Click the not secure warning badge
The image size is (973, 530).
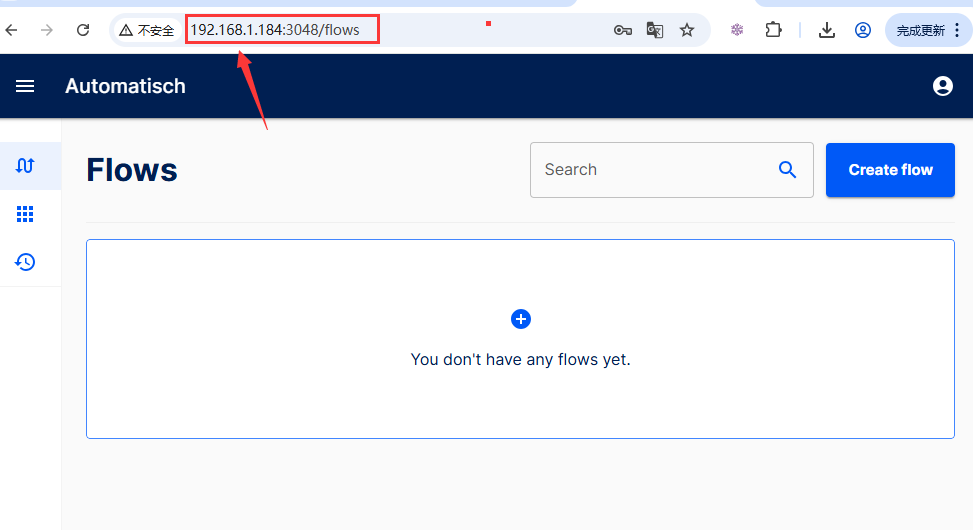pos(147,30)
